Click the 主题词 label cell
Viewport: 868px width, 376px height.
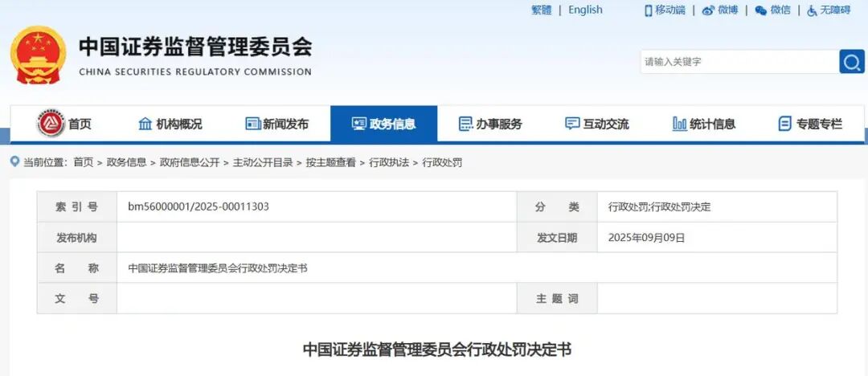(557, 299)
